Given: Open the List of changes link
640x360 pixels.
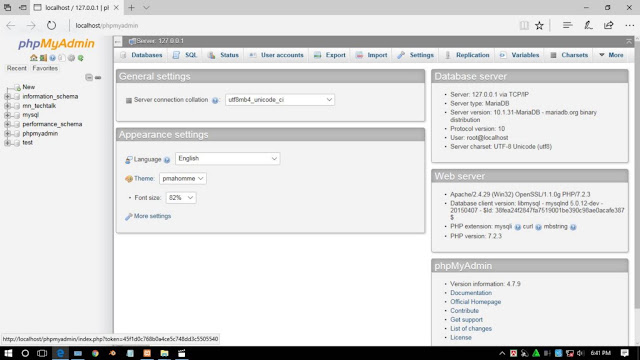Looking at the screenshot, I should click(x=471, y=329).
